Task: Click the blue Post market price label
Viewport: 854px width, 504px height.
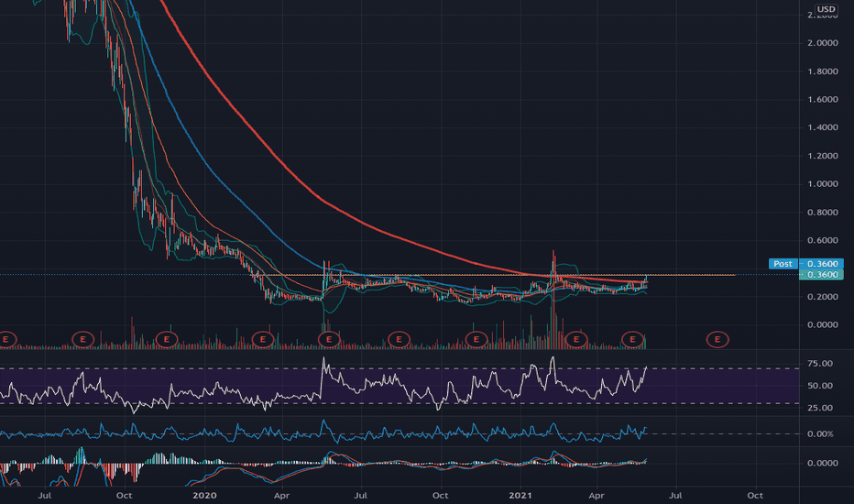Action: tap(783, 264)
